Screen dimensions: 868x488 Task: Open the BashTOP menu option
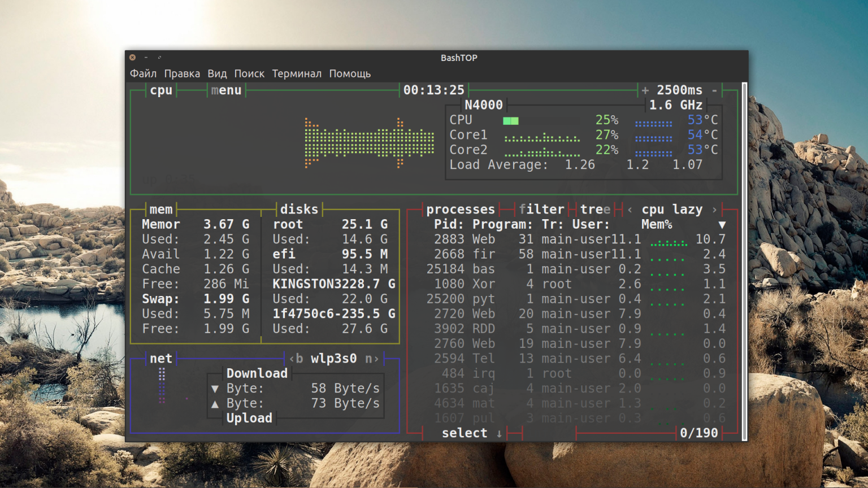point(226,90)
